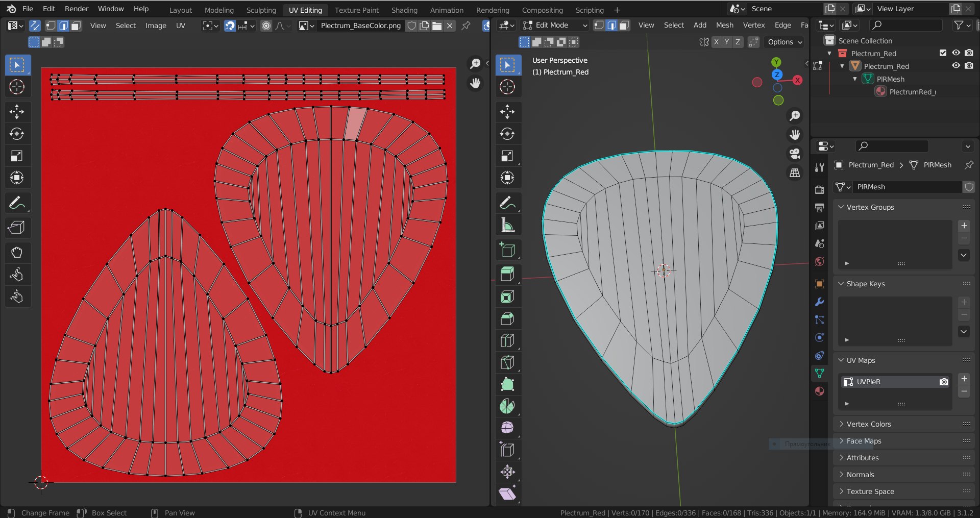The height and width of the screenshot is (518, 980).
Task: Collapse PIRMesh in the outliner tree
Action: click(855, 79)
